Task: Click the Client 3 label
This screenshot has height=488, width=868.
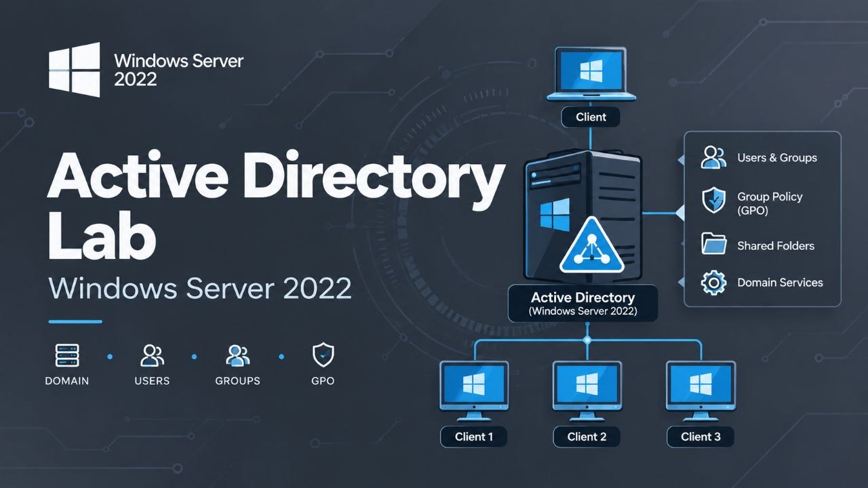Action: (x=701, y=436)
